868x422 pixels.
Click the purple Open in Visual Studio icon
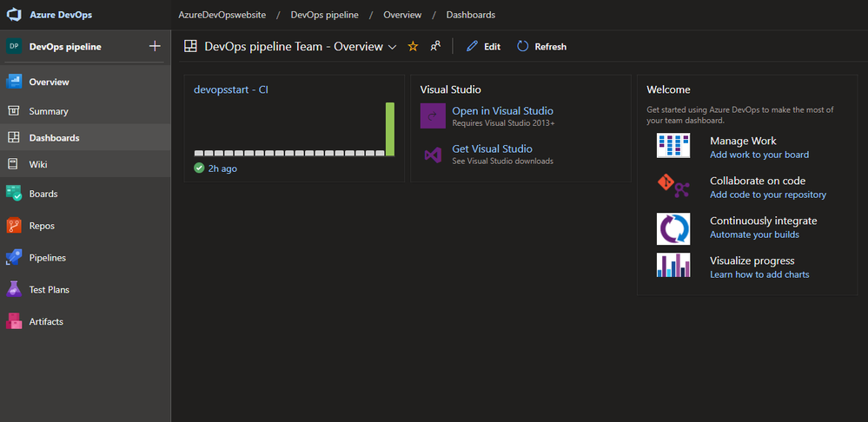433,115
